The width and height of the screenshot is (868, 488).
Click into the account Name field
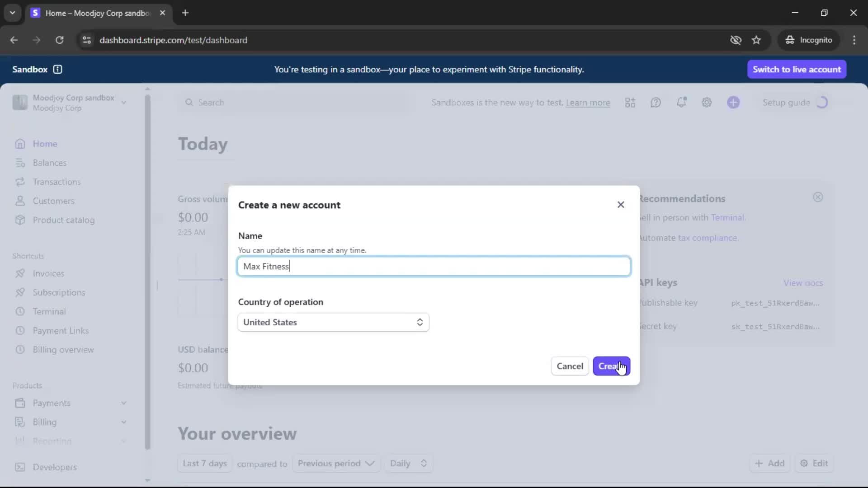[434, 266]
